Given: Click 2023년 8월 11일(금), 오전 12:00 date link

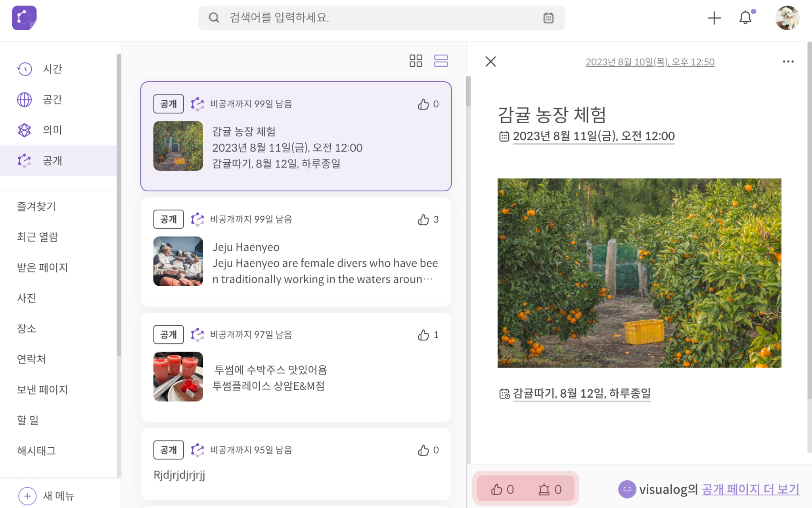Looking at the screenshot, I should point(594,136).
